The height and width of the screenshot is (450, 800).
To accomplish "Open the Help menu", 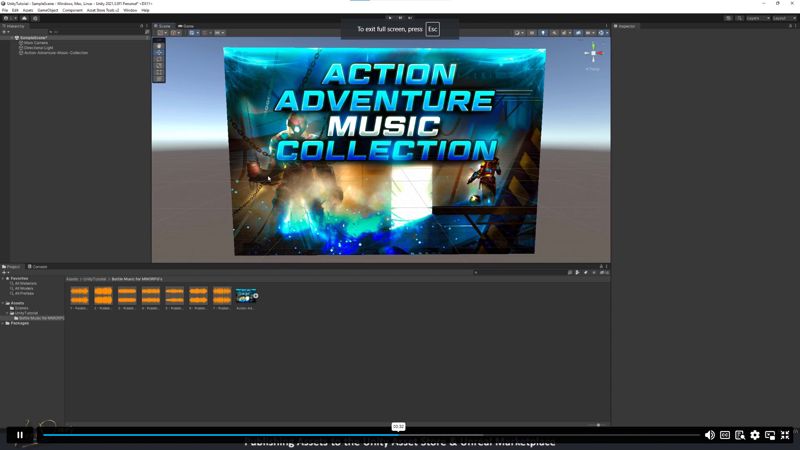I will (145, 10).
